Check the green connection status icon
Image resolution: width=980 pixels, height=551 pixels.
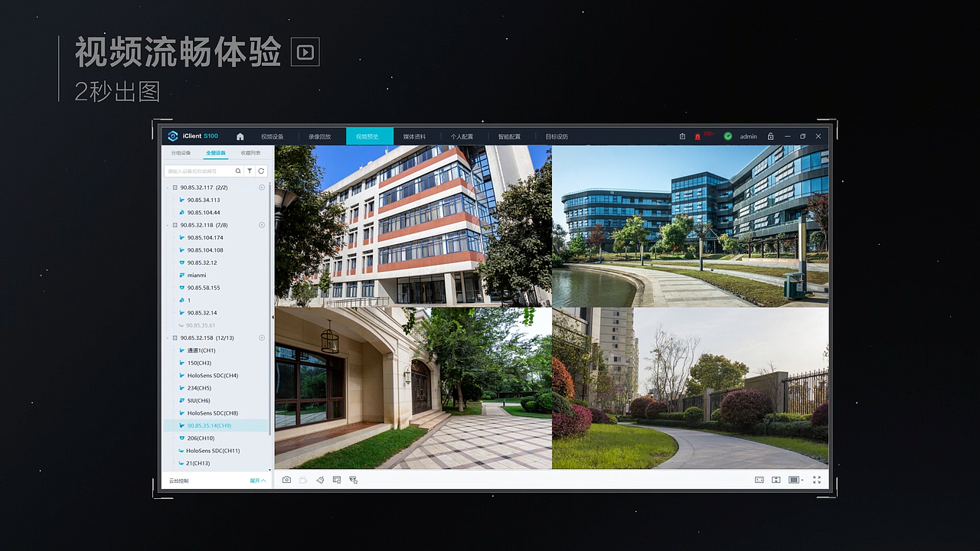(x=728, y=136)
